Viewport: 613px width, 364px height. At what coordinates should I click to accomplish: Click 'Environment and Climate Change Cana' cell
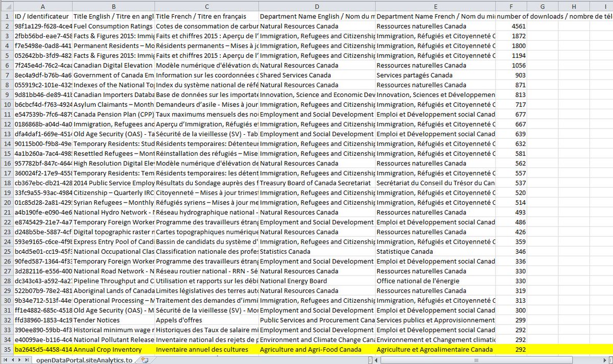317,339
